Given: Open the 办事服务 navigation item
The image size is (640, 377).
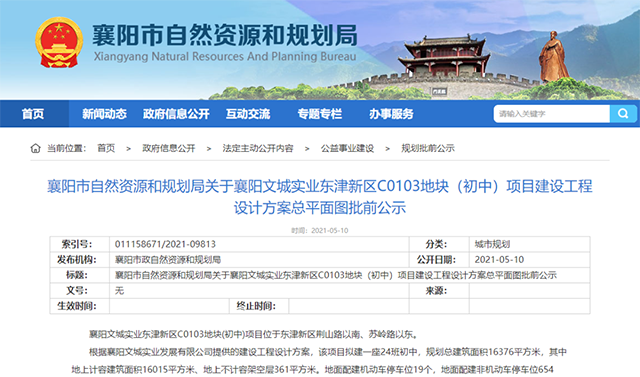Looking at the screenshot, I should (x=391, y=114).
